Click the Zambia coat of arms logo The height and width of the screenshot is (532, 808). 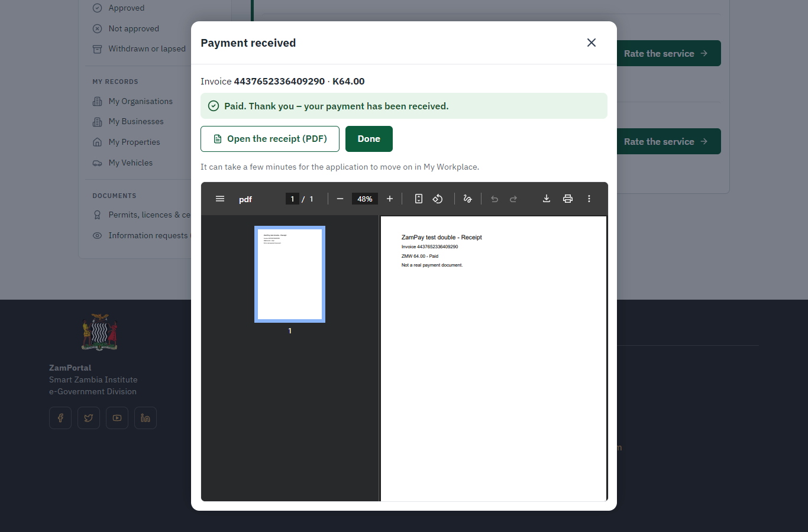pos(99,332)
